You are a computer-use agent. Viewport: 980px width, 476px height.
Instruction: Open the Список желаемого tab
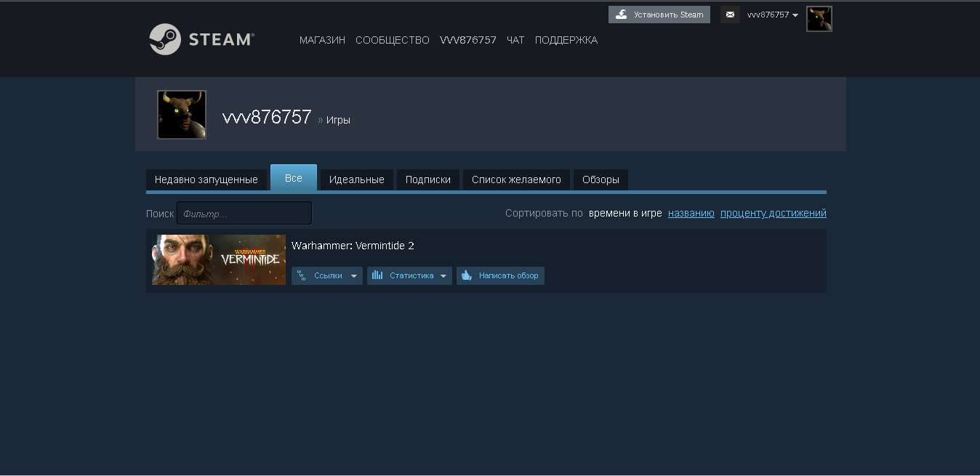516,179
